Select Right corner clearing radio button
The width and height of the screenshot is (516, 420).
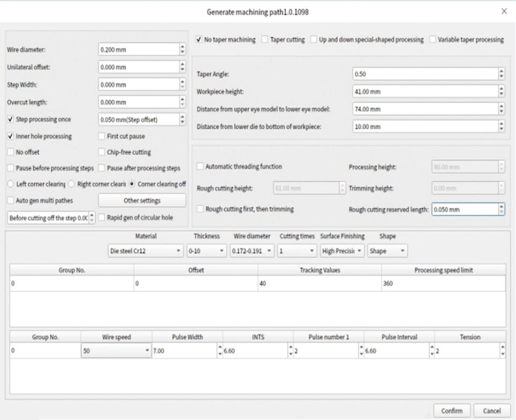click(x=71, y=184)
